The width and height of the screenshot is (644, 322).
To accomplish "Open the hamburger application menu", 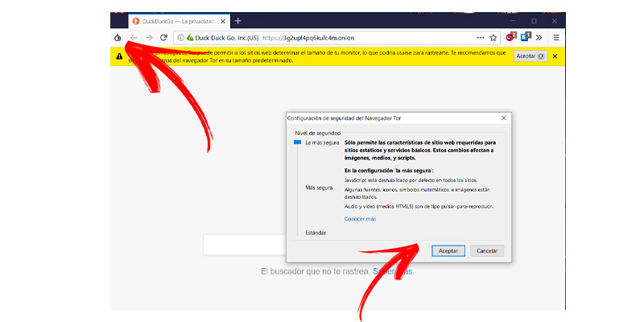I will (556, 38).
